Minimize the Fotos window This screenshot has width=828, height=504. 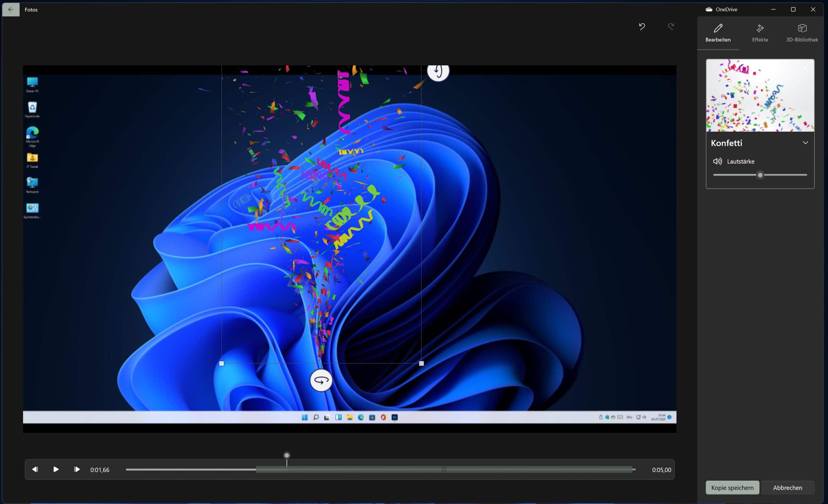pos(773,9)
